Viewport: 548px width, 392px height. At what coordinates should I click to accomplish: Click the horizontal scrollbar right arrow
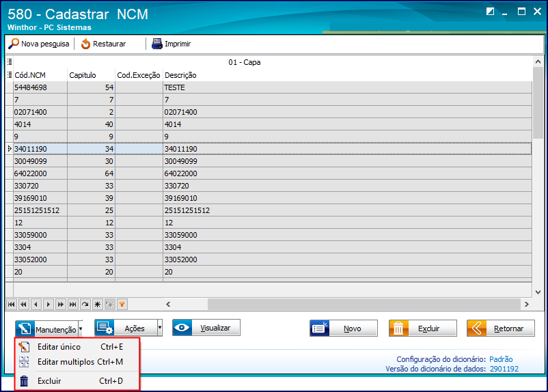[x=527, y=305]
